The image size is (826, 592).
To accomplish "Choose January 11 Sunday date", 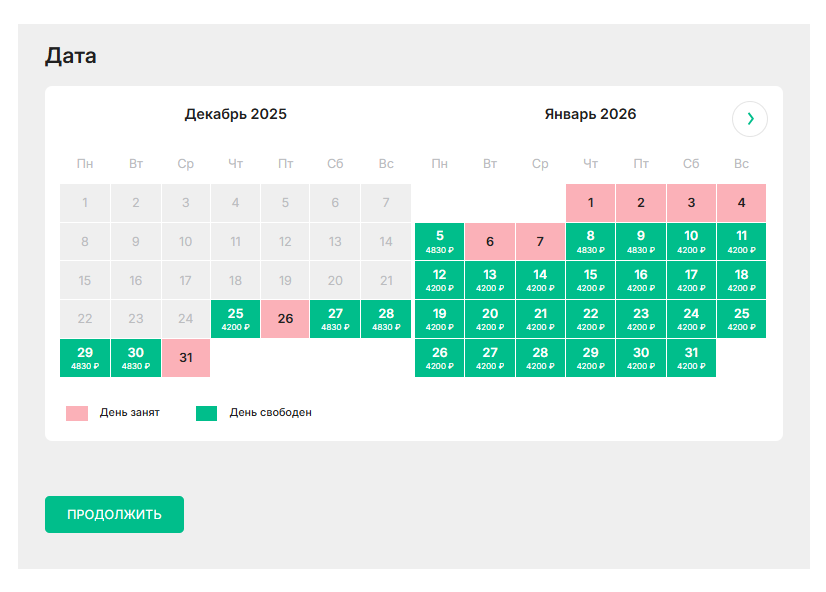I will pos(741,241).
